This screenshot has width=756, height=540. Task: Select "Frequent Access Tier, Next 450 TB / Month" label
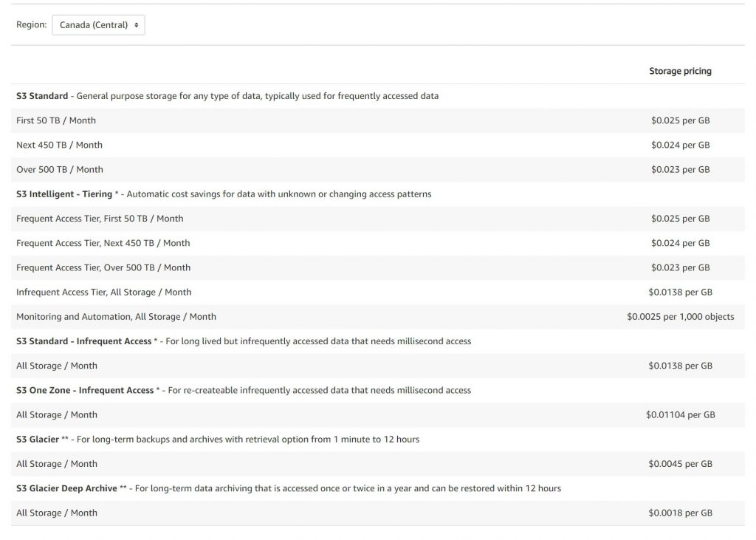(x=103, y=243)
